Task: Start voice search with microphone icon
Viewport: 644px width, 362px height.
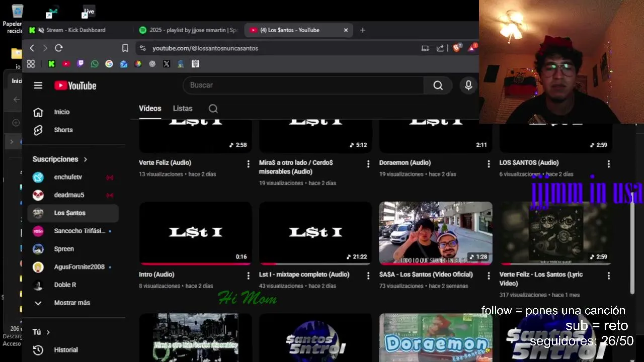Action: point(468,85)
